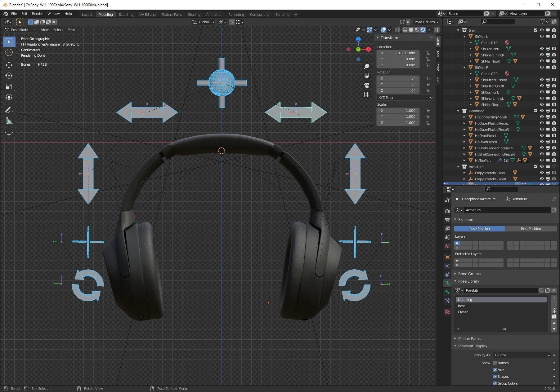
Task: Click the Location X value field
Action: pos(398,53)
